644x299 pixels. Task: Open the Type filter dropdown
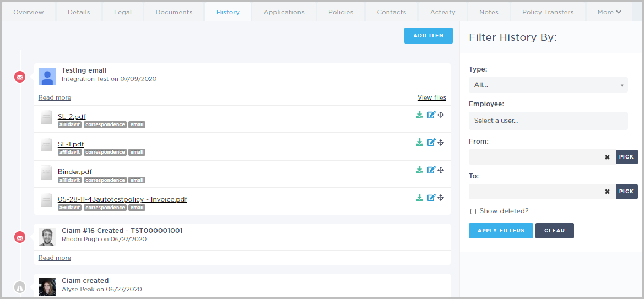[548, 85]
